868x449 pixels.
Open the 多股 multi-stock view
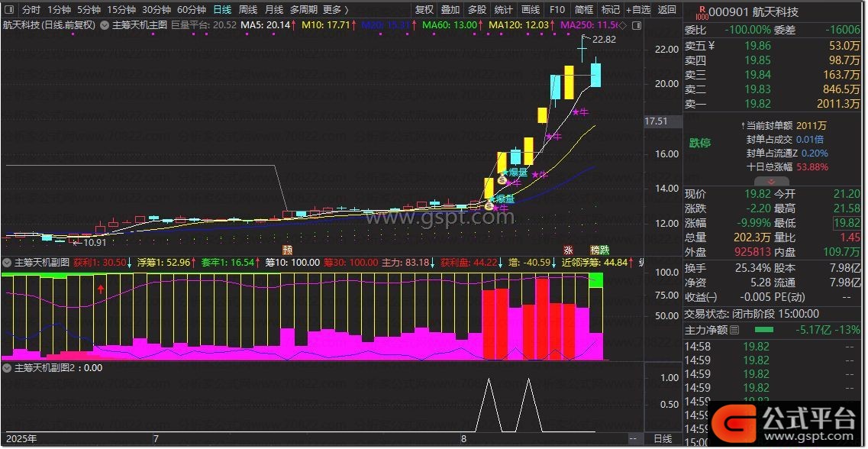coord(477,10)
